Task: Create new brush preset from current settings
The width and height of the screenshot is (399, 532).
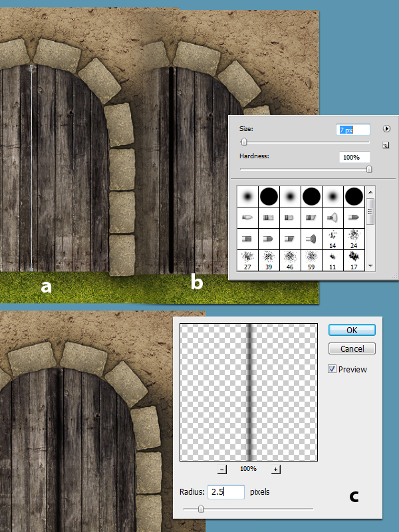Action: click(386, 145)
